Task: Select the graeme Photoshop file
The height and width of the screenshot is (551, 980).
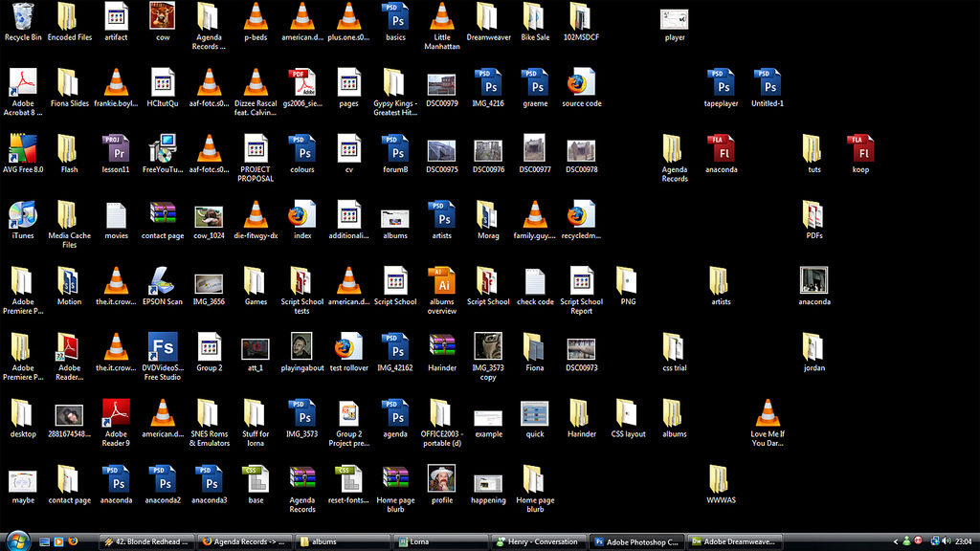Action: pos(535,82)
